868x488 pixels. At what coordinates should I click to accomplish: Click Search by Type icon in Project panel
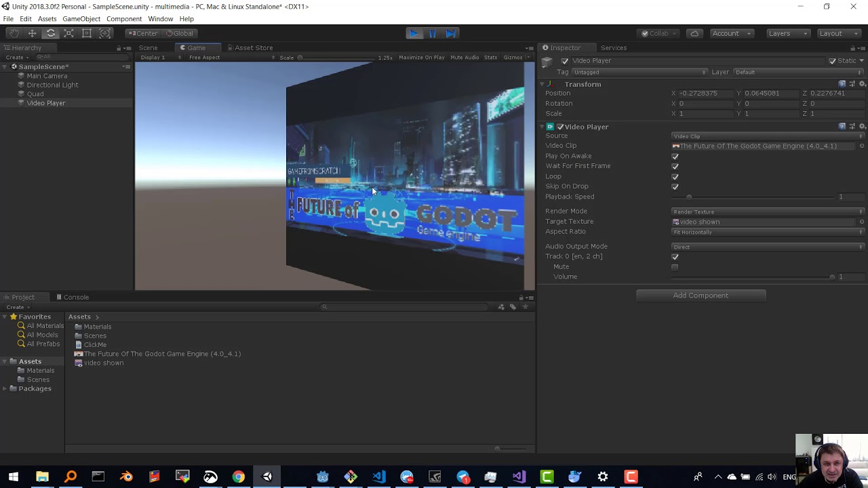(x=501, y=307)
